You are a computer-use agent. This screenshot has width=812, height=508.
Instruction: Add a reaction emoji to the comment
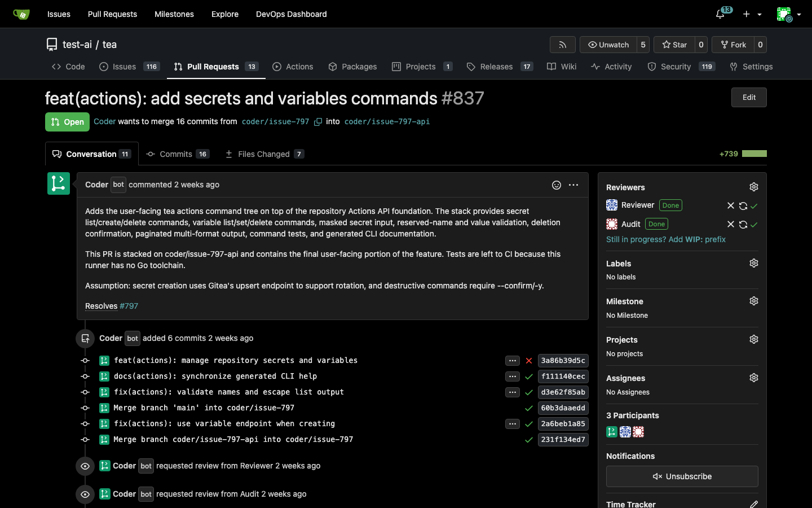pyautogui.click(x=557, y=185)
